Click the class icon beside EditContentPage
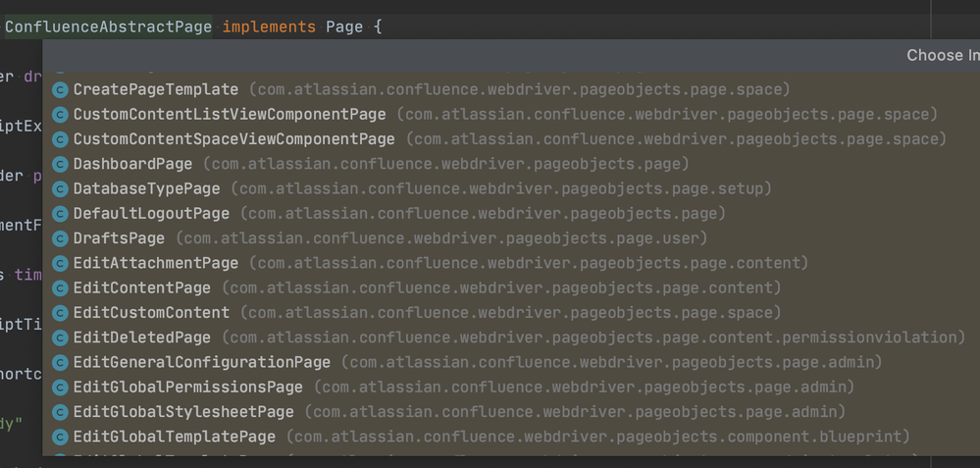Viewport: 980px width, 468px height. (x=60, y=288)
